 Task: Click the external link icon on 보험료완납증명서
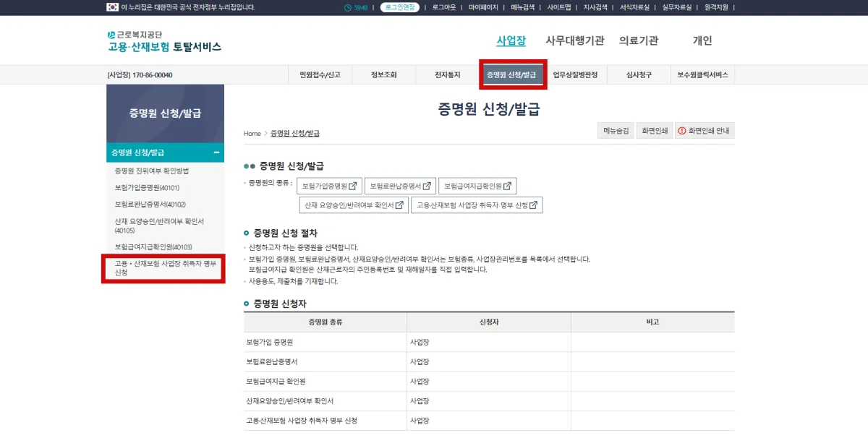tap(426, 186)
